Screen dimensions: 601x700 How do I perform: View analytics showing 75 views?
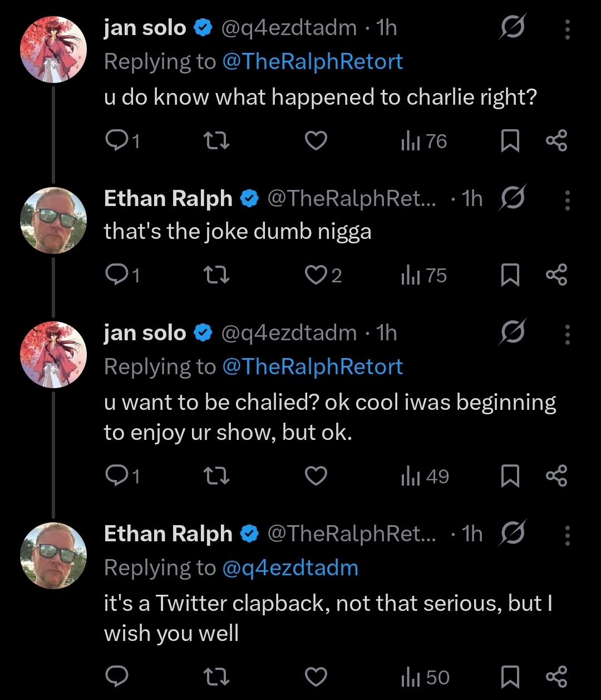[x=424, y=276]
